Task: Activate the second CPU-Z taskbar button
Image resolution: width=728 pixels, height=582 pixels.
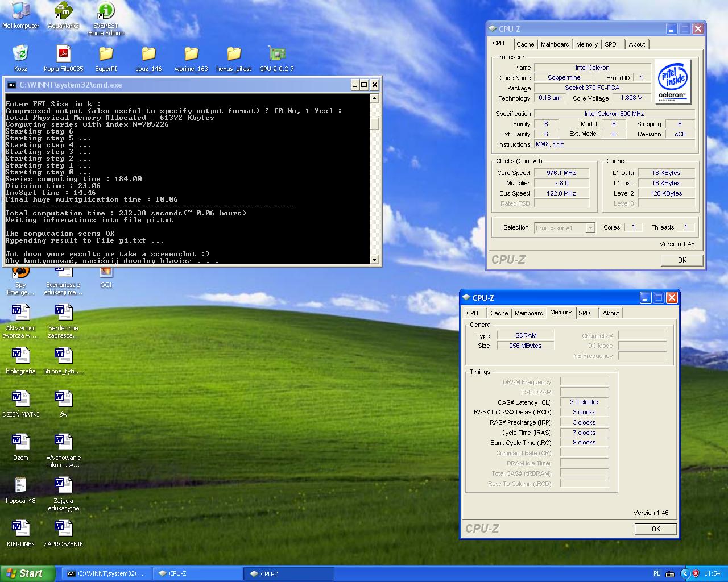Action: click(x=289, y=574)
